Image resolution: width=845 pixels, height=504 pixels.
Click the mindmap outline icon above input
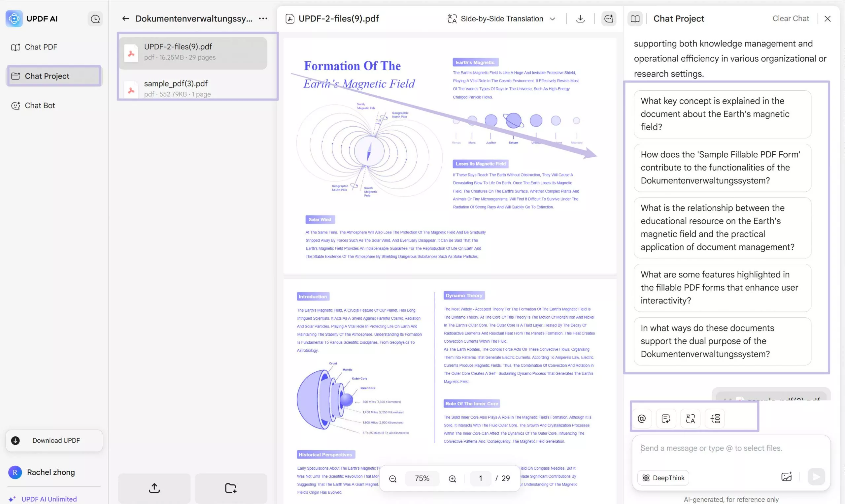715,419
